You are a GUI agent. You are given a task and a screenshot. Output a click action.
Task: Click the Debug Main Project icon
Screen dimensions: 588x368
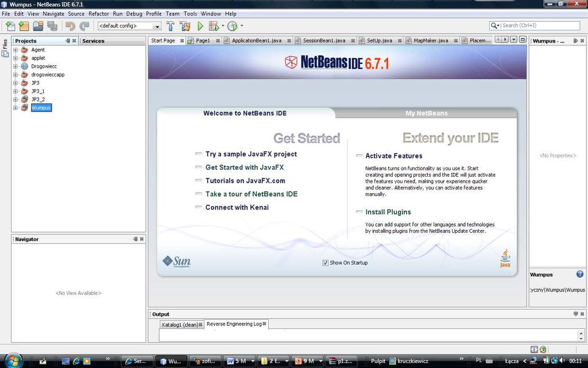coord(214,26)
